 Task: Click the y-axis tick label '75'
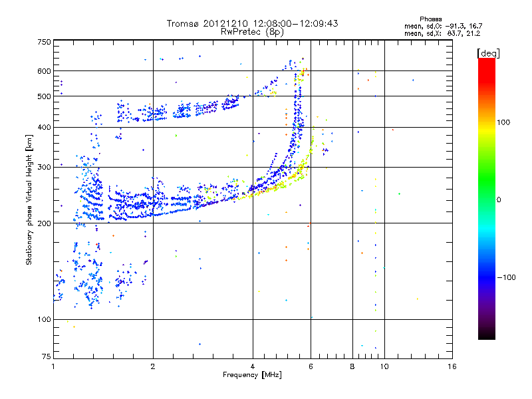(x=46, y=356)
